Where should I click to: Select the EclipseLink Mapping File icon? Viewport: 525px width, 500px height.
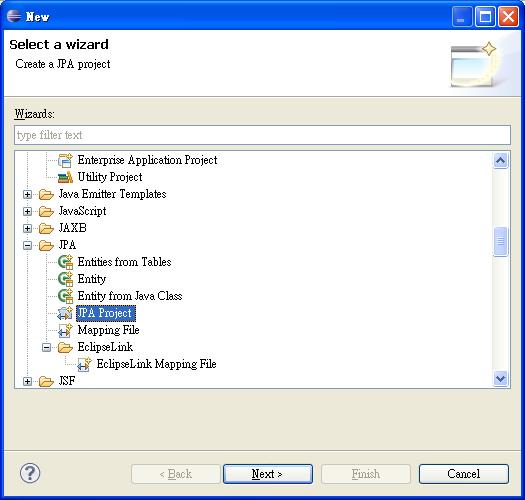(84, 364)
